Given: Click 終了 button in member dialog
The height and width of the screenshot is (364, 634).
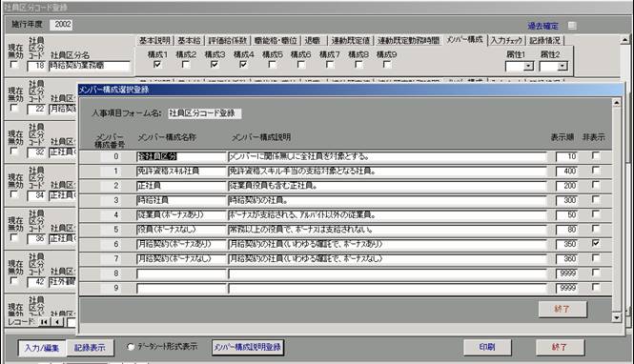Looking at the screenshot, I should [562, 309].
